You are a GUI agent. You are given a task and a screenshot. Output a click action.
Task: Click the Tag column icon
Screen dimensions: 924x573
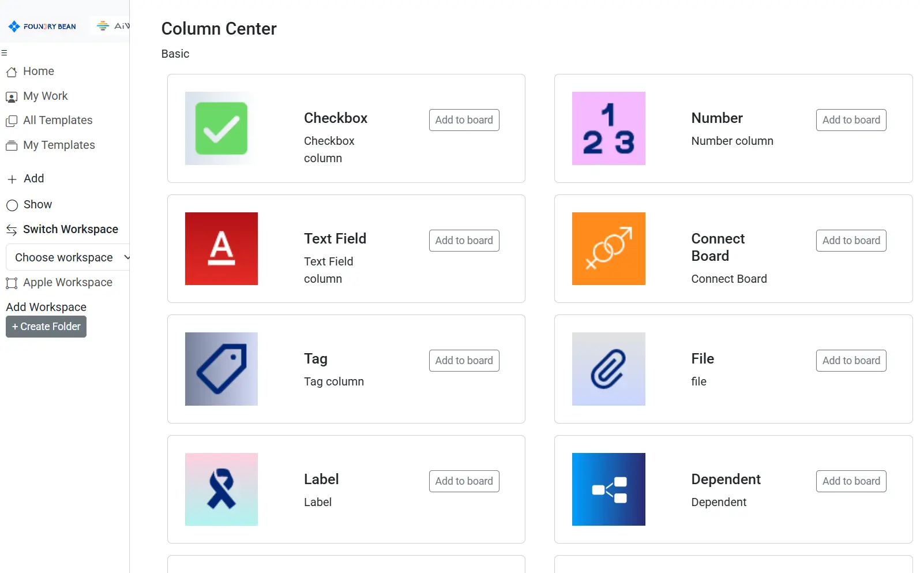click(x=221, y=369)
